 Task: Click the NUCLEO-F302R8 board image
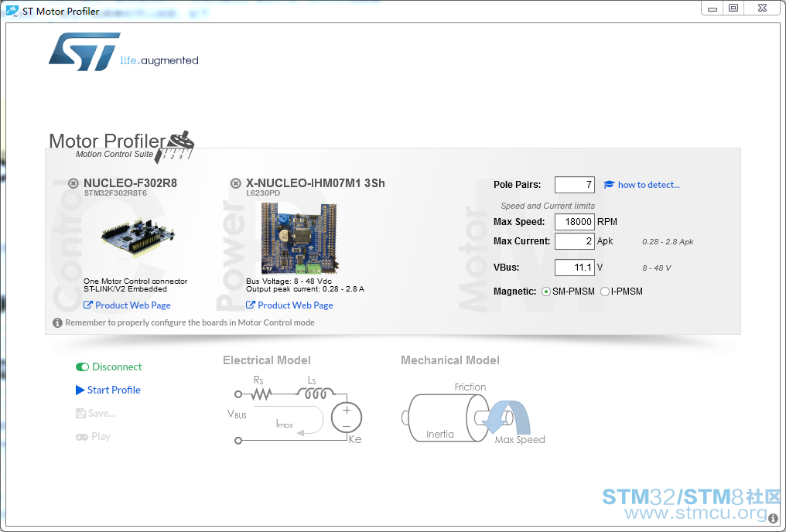[138, 237]
